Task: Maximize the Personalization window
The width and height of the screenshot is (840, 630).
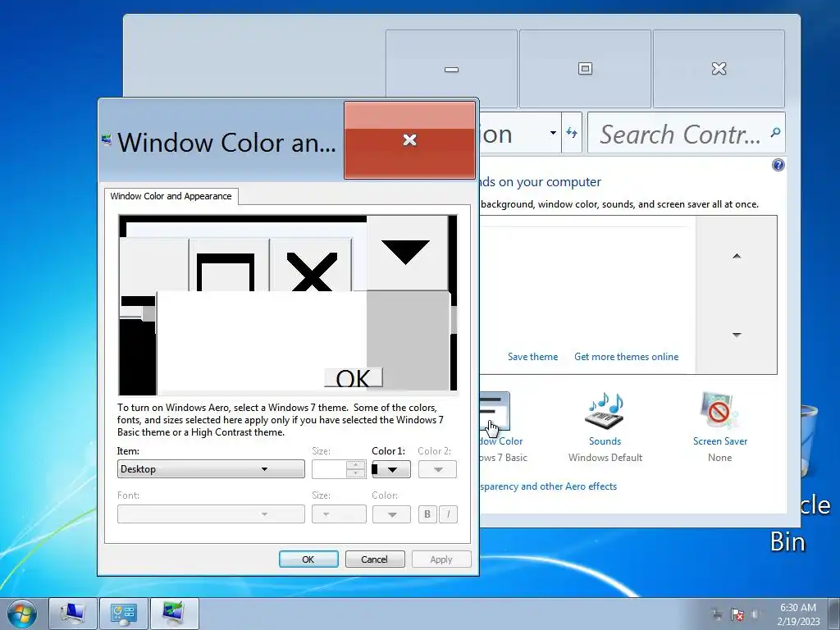Action: click(x=585, y=69)
